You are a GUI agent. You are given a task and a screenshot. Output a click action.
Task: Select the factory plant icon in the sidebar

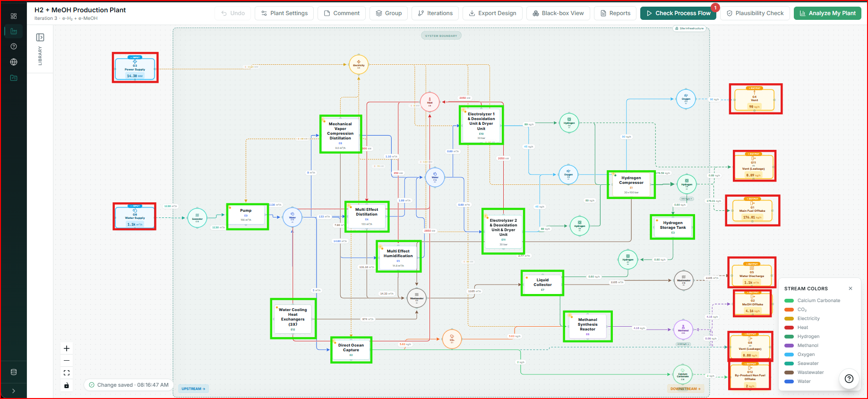click(x=14, y=31)
